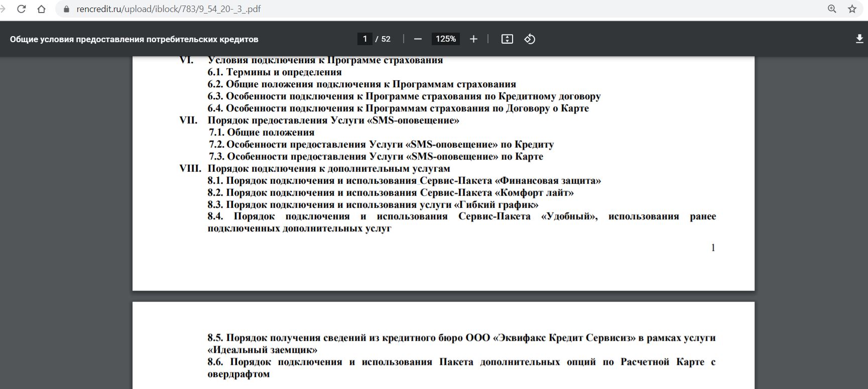The width and height of the screenshot is (868, 389).
Task: Zoom out with the minus button
Action: pos(418,39)
